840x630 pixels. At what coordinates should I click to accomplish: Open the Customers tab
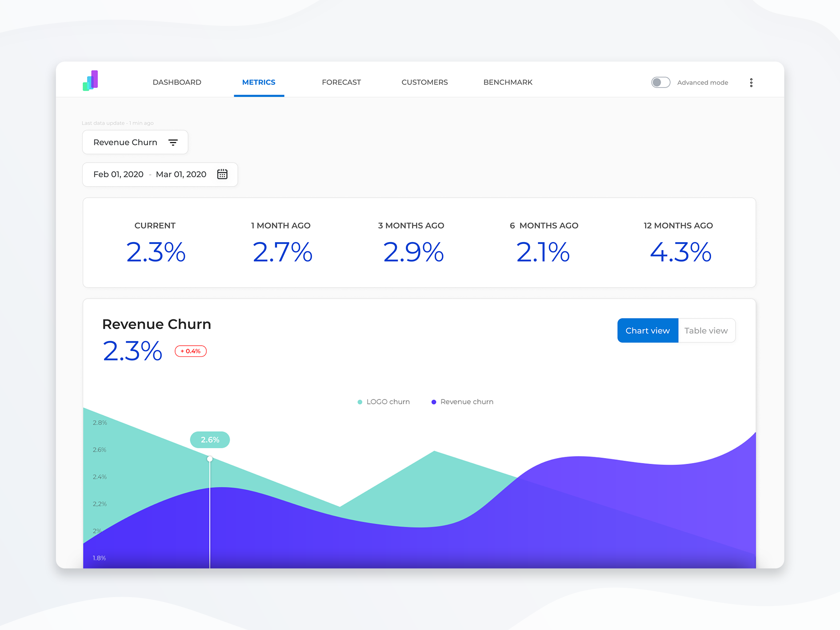coord(424,82)
